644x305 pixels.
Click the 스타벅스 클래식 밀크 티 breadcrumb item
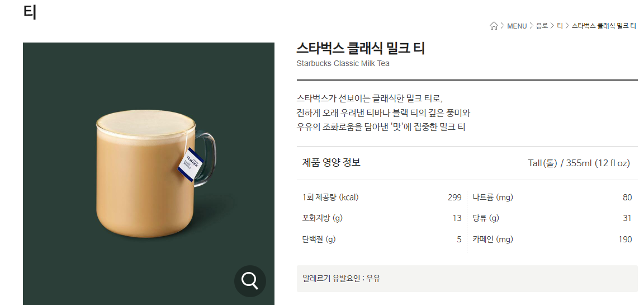[x=604, y=26]
